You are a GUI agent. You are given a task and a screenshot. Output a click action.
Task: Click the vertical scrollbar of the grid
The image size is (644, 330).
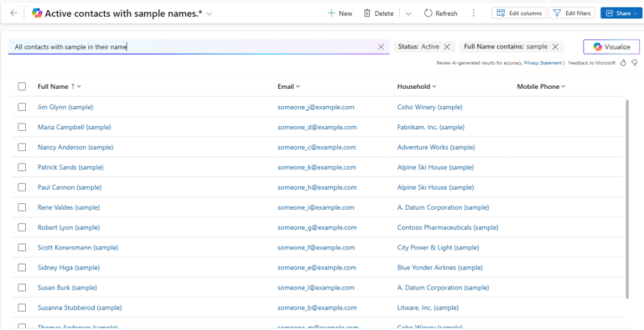[626, 198]
